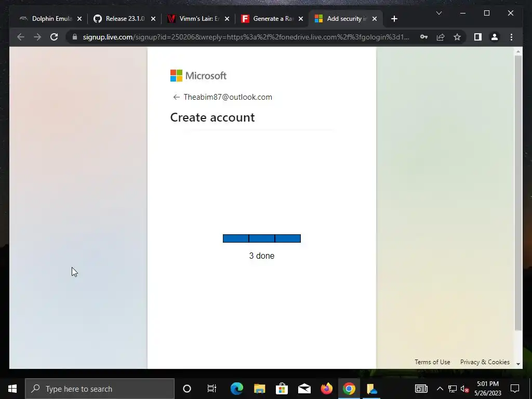Click the Microsoft logo
Viewport: 532px width, 399px height.
(198, 76)
